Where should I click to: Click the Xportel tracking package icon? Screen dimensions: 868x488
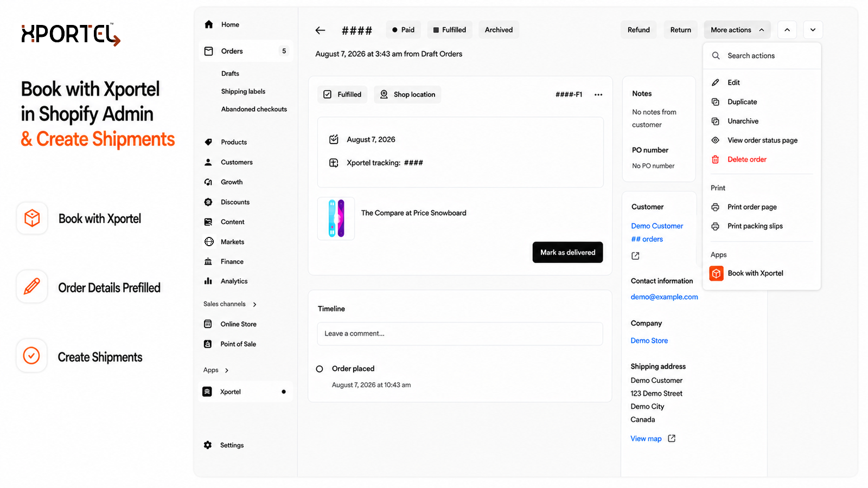click(334, 163)
